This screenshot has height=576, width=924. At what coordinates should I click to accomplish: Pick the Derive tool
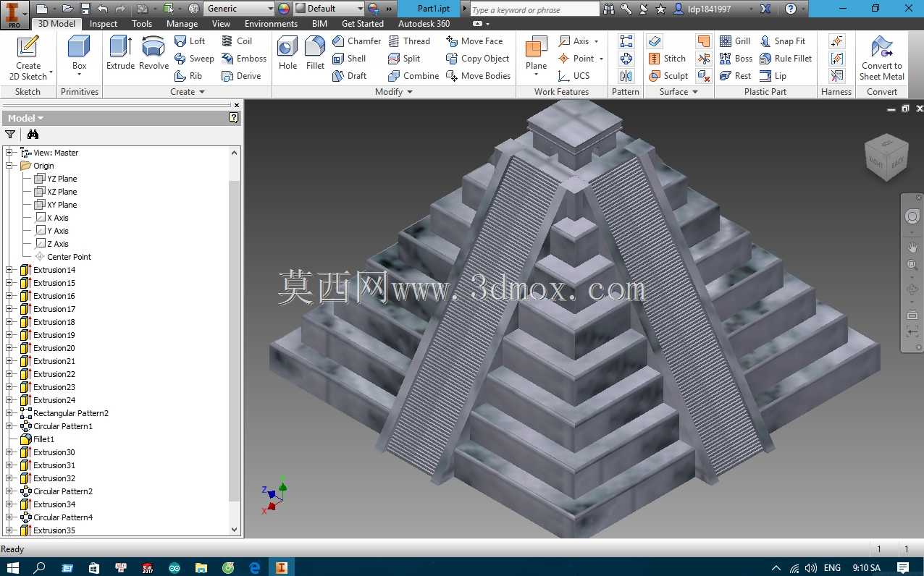tap(241, 76)
